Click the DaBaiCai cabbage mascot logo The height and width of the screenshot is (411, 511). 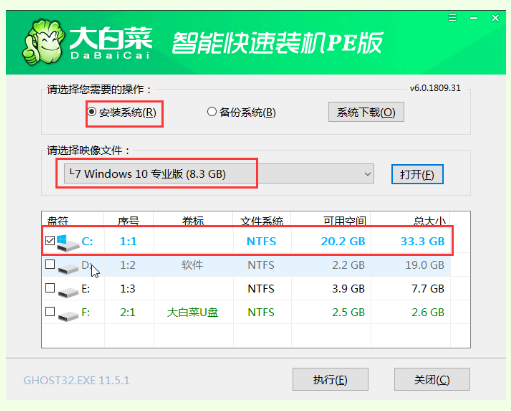(43, 42)
